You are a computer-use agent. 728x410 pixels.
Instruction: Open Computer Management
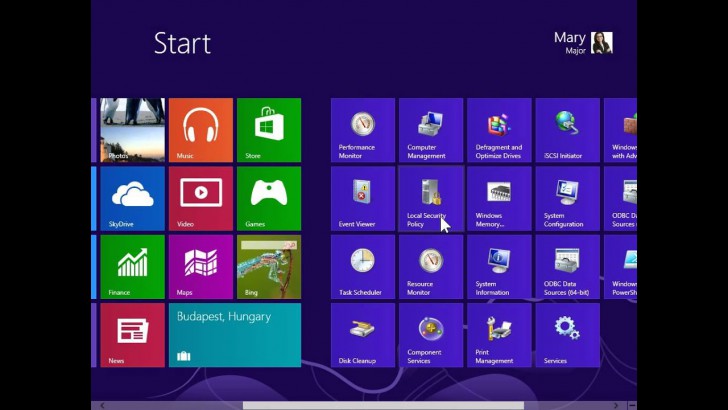431,130
